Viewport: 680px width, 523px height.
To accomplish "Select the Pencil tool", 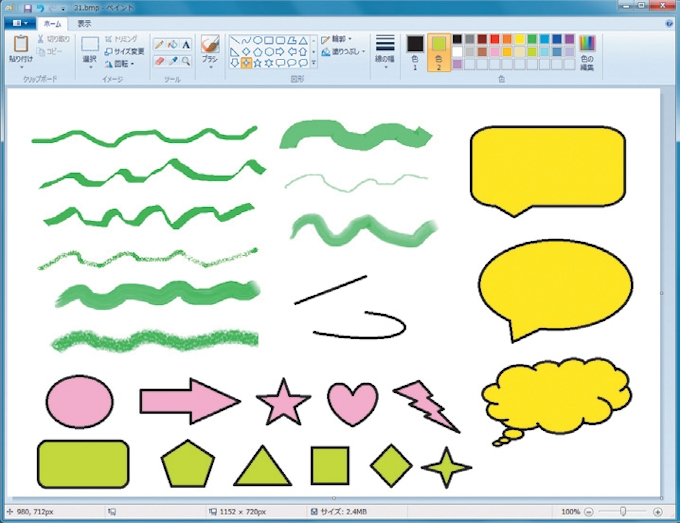I will (x=159, y=45).
